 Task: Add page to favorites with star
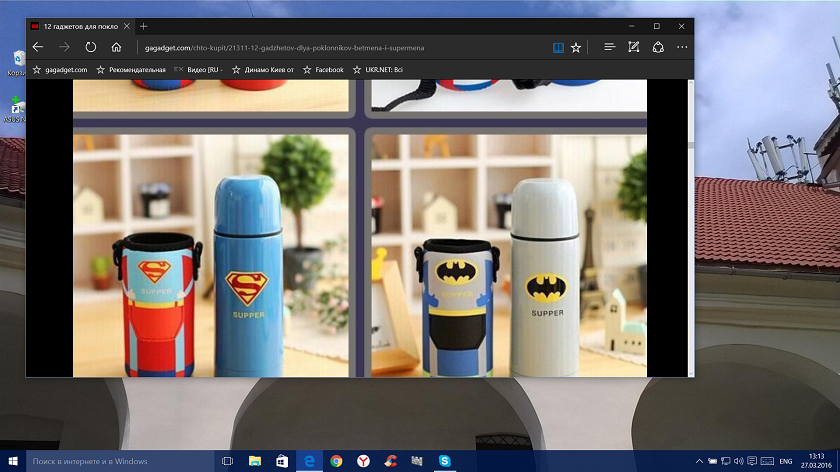(576, 48)
